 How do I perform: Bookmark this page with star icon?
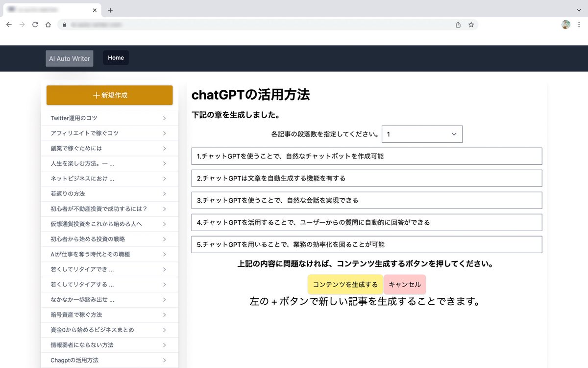pos(471,25)
